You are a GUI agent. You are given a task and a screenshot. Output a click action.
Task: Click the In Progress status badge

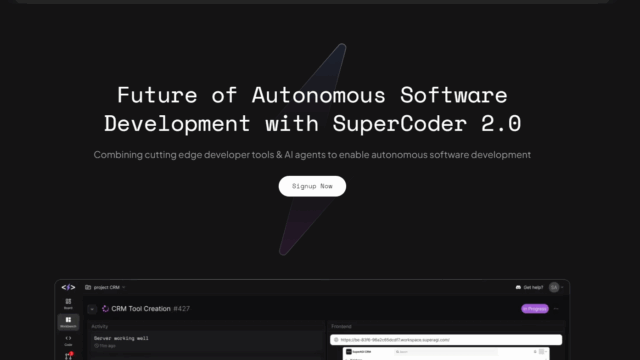[535, 309]
